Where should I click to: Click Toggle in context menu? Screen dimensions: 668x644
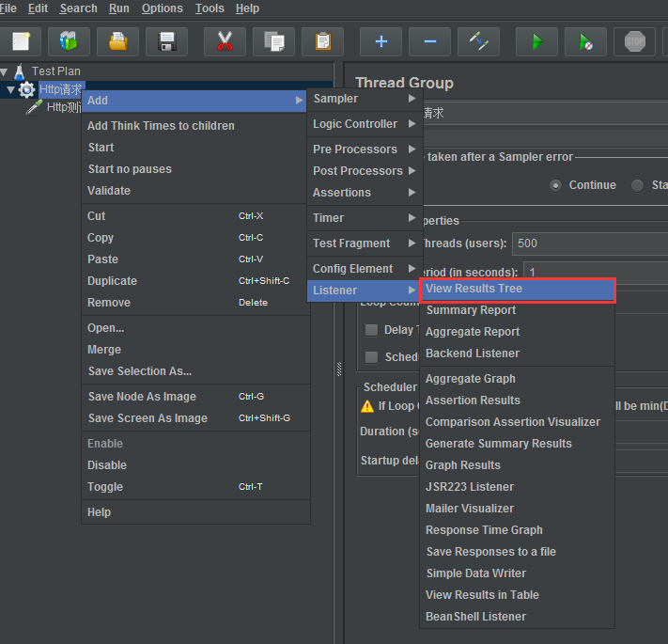tap(195, 487)
